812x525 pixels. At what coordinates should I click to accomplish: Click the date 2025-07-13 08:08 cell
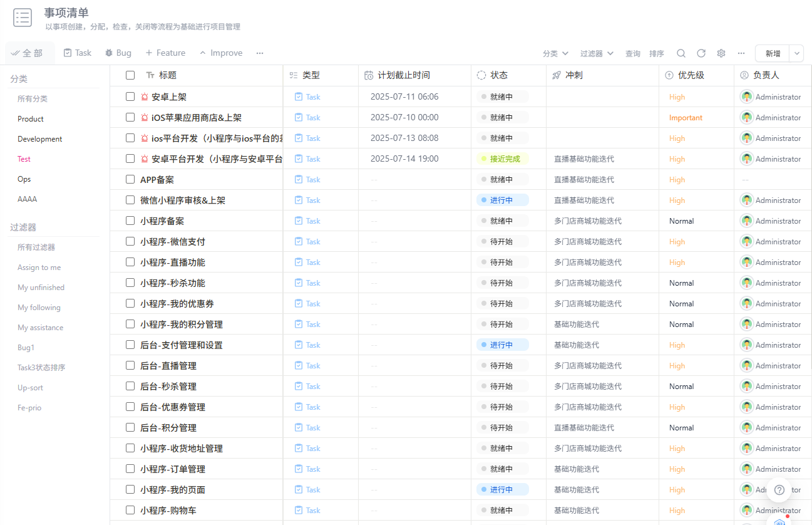[404, 138]
